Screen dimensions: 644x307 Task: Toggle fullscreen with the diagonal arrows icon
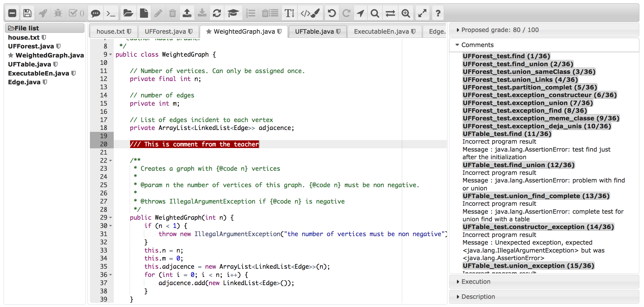click(422, 13)
